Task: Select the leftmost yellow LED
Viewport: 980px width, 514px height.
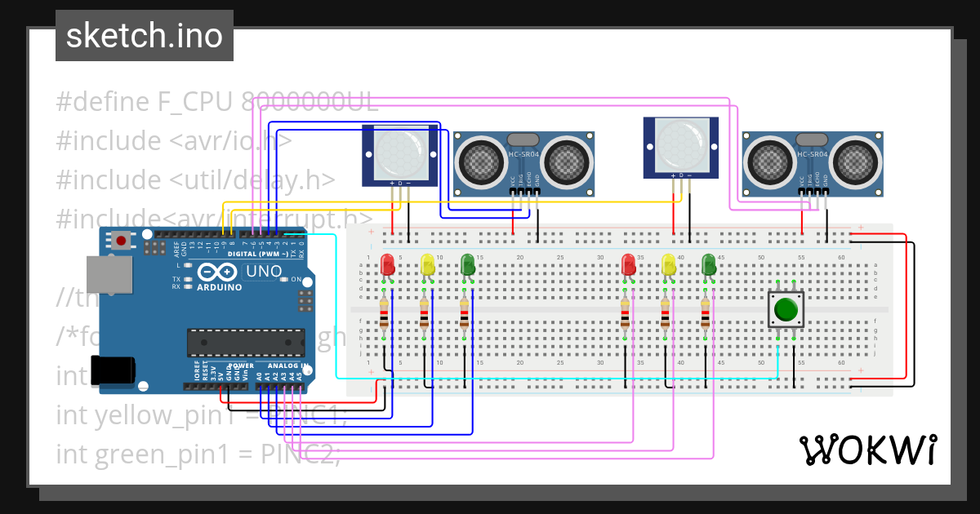Action: pos(427,264)
